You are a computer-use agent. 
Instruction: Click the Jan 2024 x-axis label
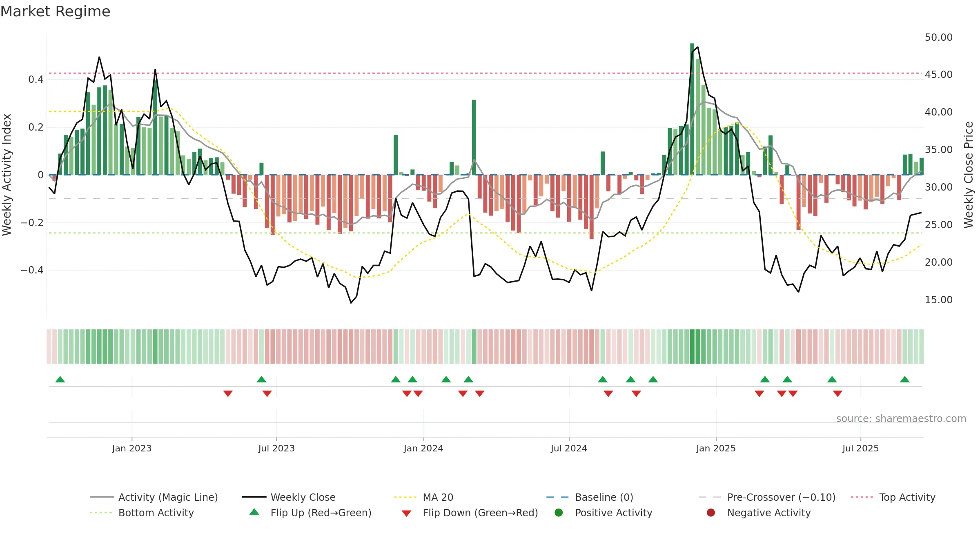click(423, 448)
